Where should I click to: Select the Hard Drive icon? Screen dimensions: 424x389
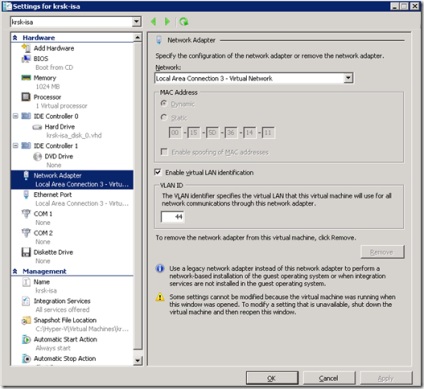pos(37,127)
